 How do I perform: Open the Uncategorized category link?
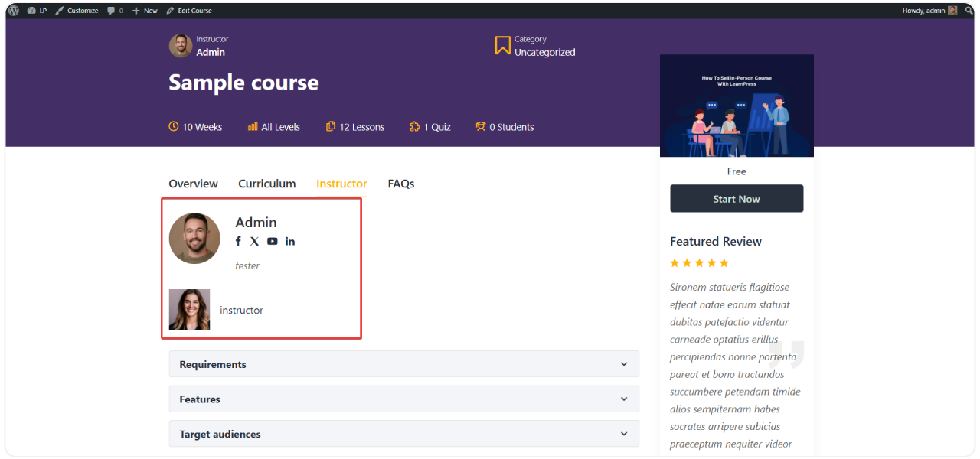[x=544, y=53]
